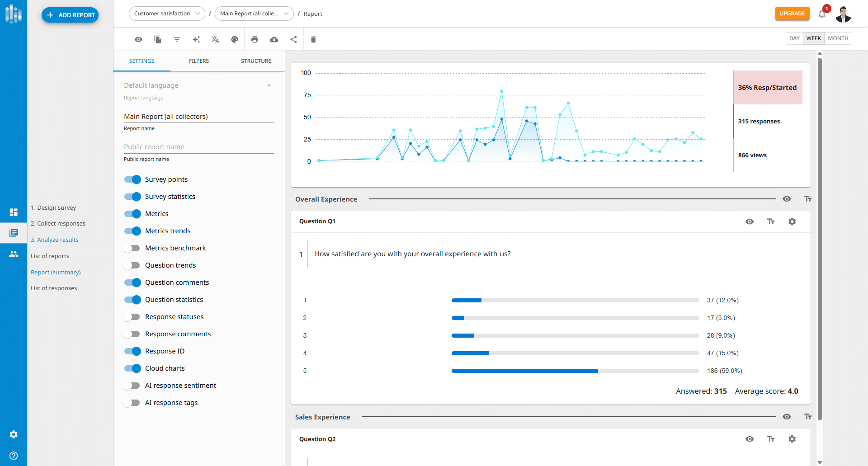Open Question Q1 settings gear
Screen dimensions: 868x466
[x=792, y=221]
